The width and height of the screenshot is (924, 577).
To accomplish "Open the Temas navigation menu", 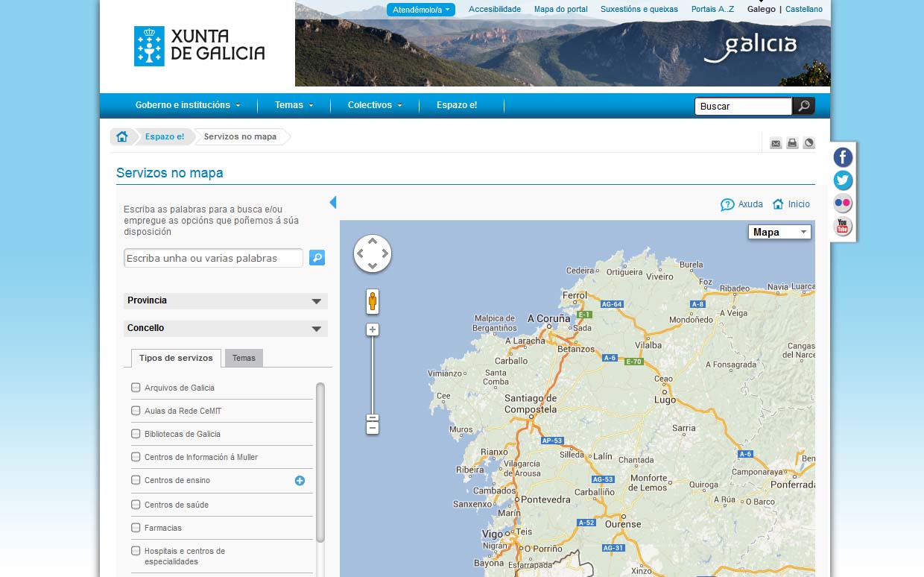I will [x=294, y=105].
